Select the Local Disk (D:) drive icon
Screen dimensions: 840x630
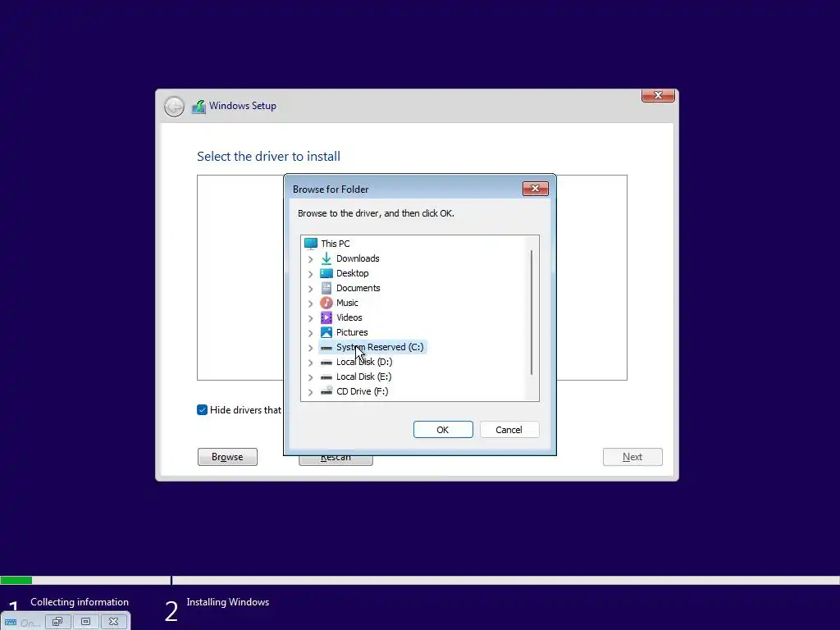pyautogui.click(x=326, y=362)
